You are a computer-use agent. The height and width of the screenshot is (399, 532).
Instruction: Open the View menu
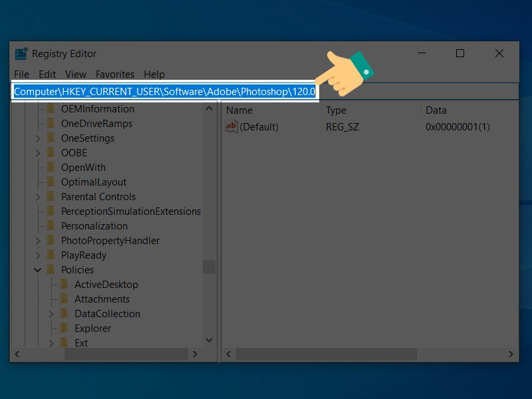click(x=76, y=74)
